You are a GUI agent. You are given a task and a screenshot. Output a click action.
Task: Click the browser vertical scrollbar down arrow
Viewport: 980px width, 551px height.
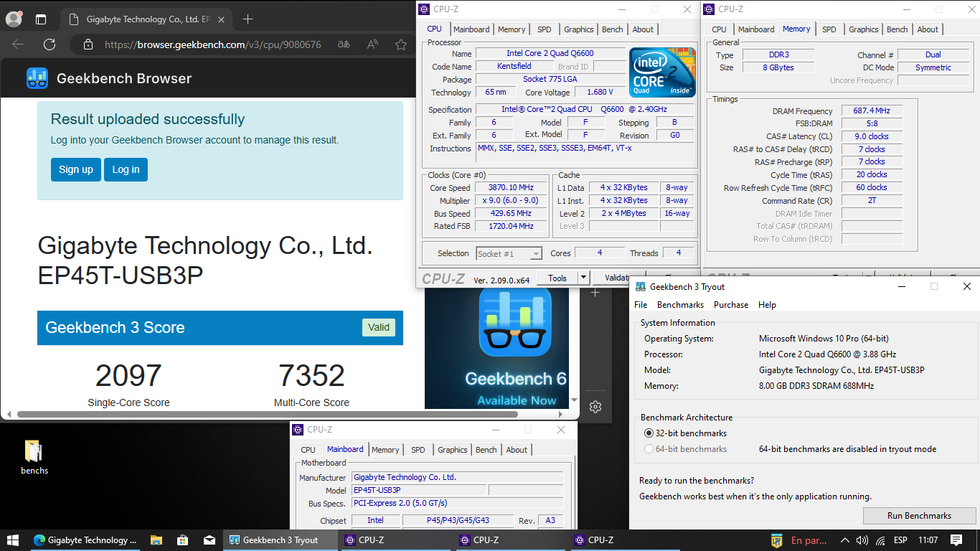(574, 400)
